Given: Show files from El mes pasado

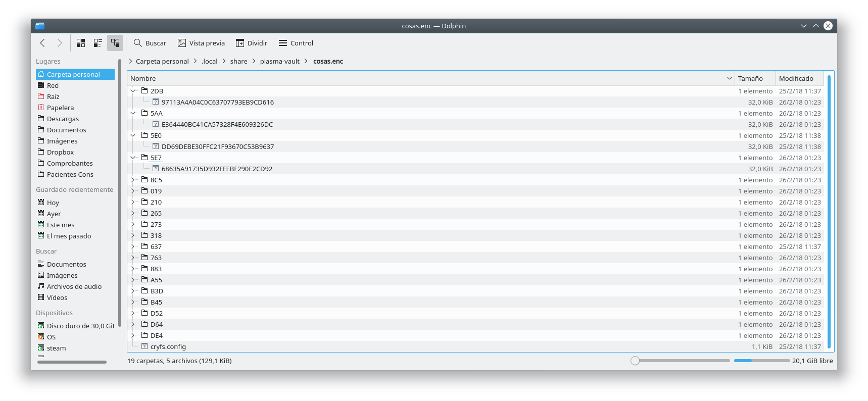Looking at the screenshot, I should click(x=75, y=236).
